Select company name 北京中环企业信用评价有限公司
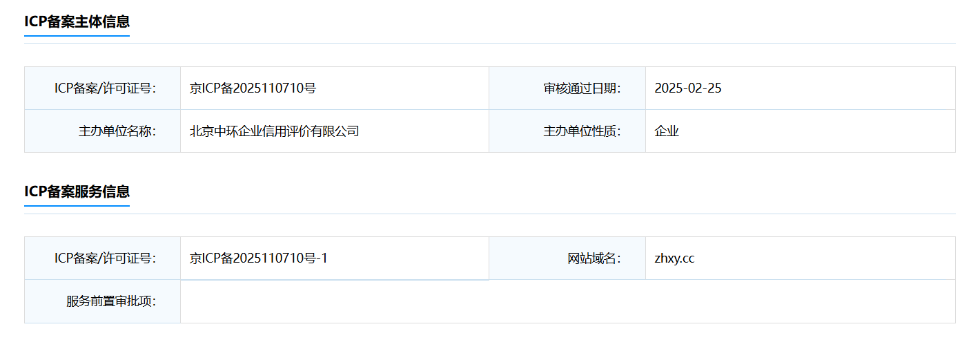Screen dimensions: 980x349 pos(275,131)
